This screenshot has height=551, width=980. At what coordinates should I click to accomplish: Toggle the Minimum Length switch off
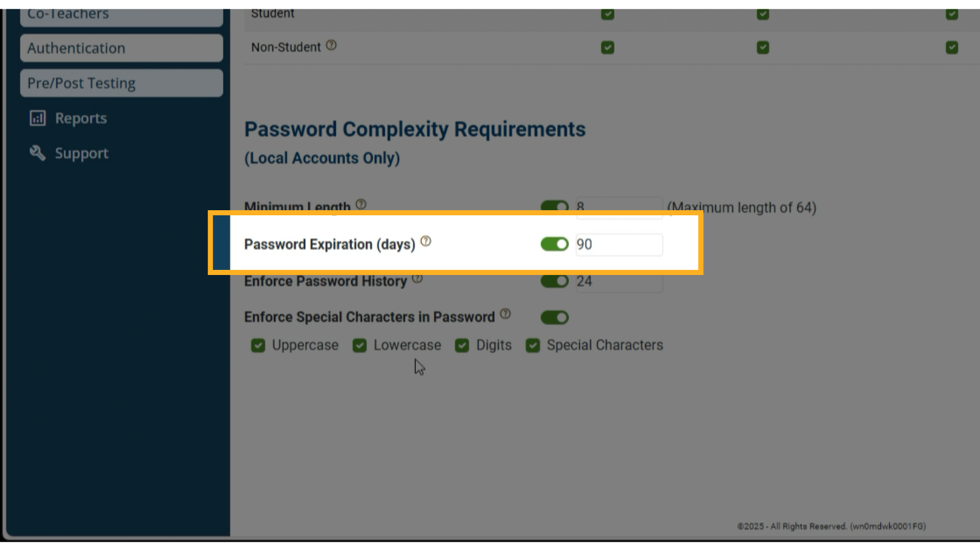554,207
